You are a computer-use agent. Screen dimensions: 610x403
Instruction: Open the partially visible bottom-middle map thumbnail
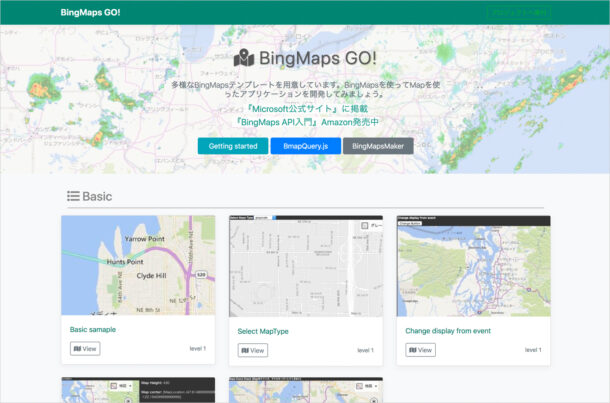click(306, 390)
